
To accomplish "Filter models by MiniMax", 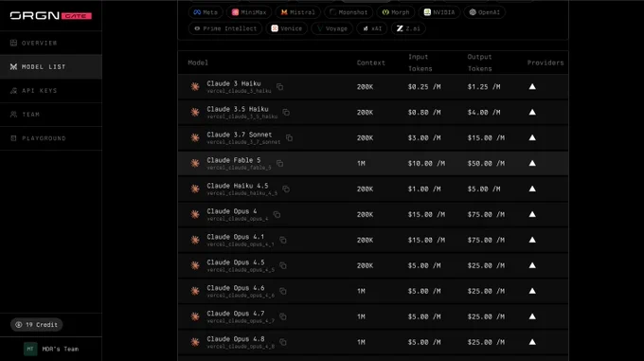I will (249, 12).
